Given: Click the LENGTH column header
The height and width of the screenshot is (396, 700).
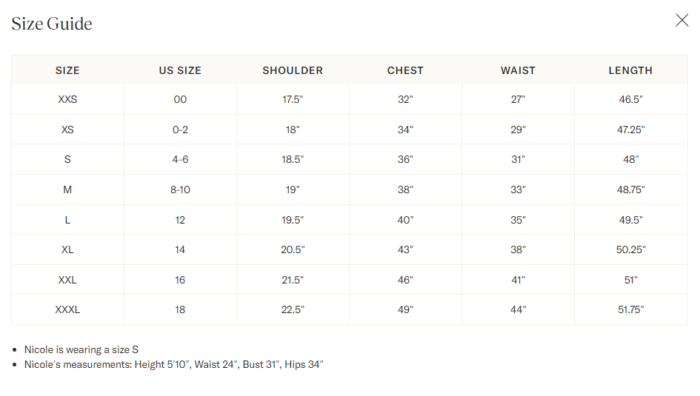Looking at the screenshot, I should pos(630,71).
